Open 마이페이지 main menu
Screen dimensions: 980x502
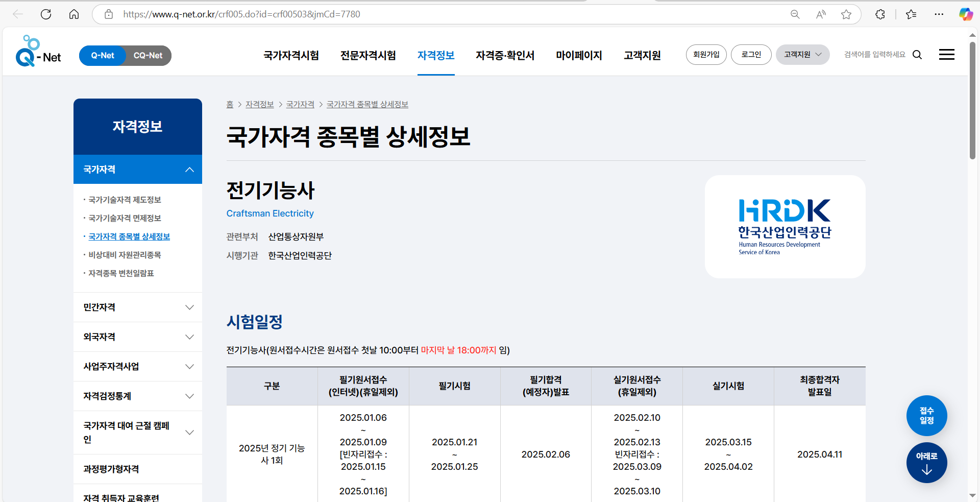579,55
